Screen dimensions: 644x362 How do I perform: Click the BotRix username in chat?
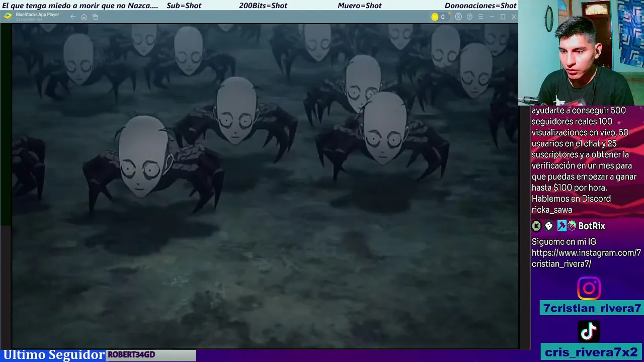592,226
